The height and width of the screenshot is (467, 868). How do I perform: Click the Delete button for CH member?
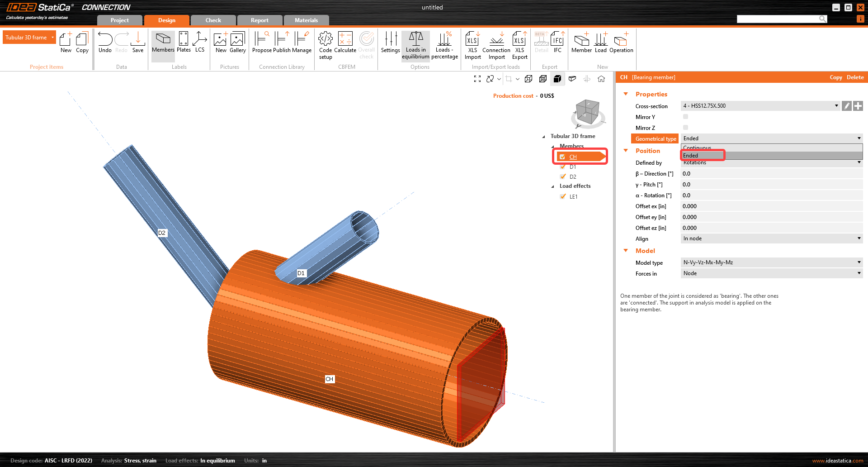click(855, 77)
